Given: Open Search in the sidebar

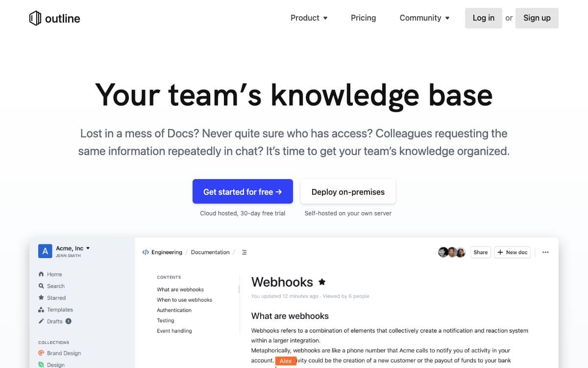Looking at the screenshot, I should click(x=51, y=286).
